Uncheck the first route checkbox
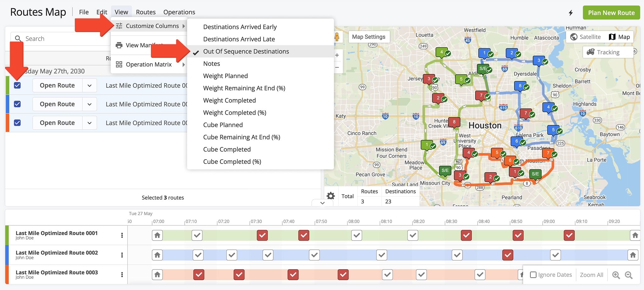Image resolution: width=644 pixels, height=290 pixels. (x=17, y=85)
